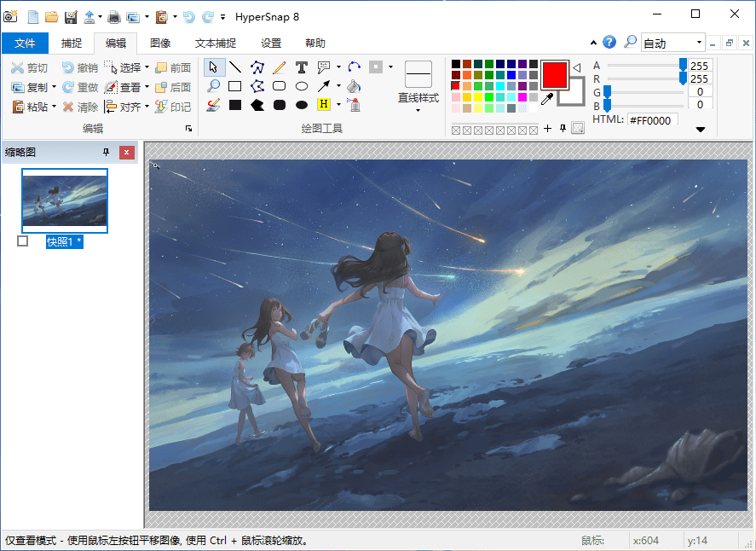Screen dimensions: 756x551
Task: Add a custom color with the plus icon
Action: [x=547, y=128]
